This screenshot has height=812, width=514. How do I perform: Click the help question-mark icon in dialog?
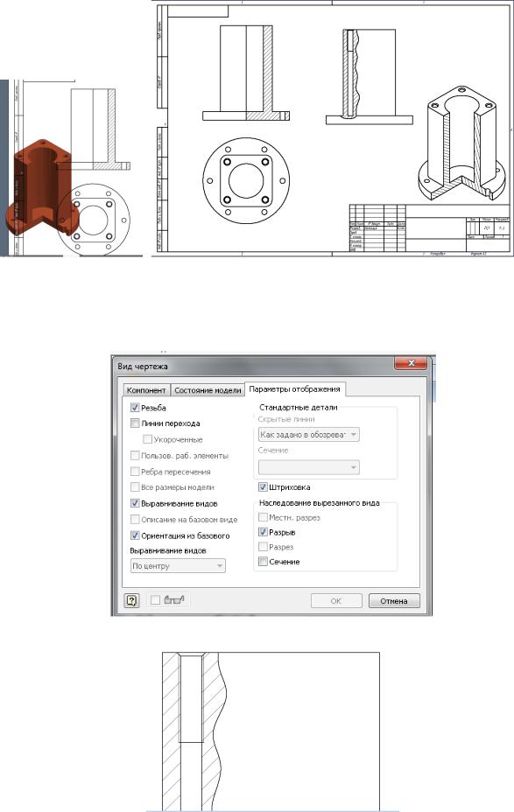click(x=132, y=601)
